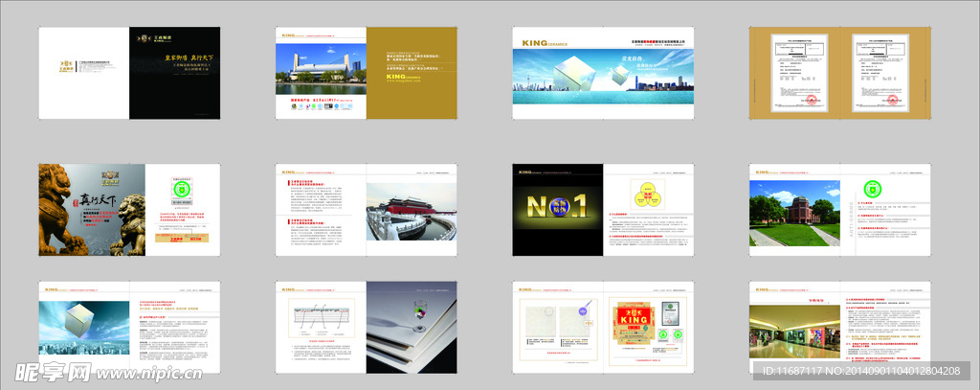Select the brick building campus lawn photo

point(794,213)
